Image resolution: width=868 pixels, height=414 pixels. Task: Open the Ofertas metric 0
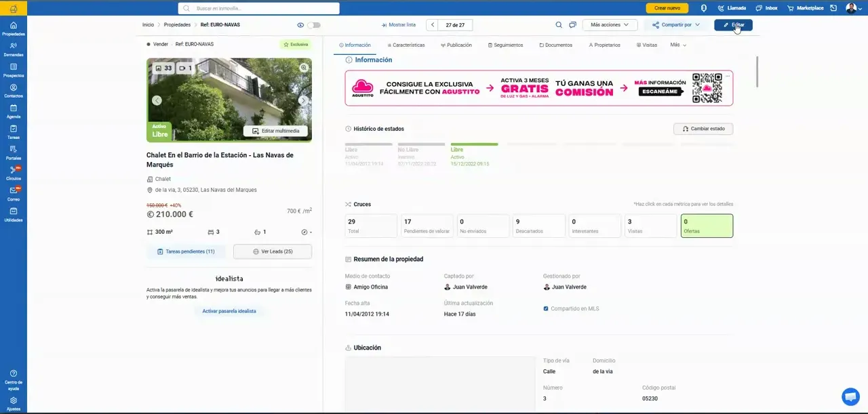[x=707, y=226]
